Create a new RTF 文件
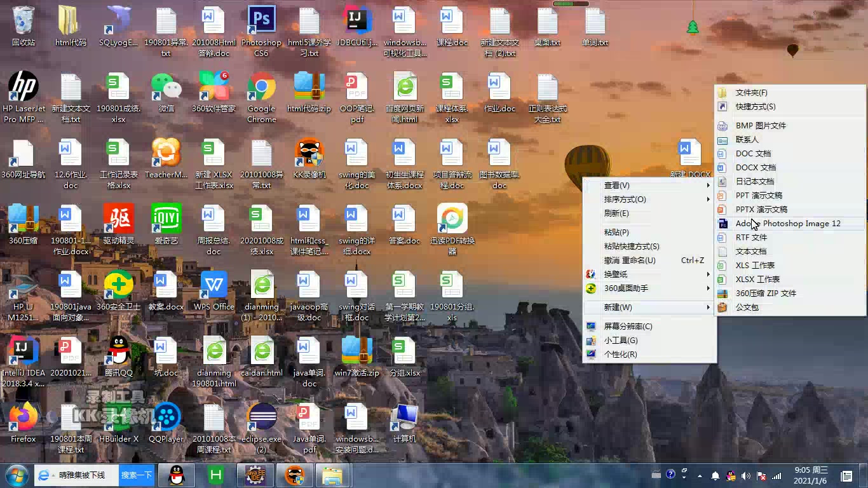 [x=790, y=238]
